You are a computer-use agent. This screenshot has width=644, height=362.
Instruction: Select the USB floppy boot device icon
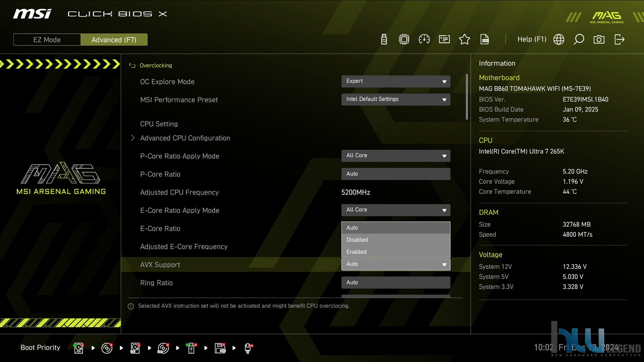[220, 348]
